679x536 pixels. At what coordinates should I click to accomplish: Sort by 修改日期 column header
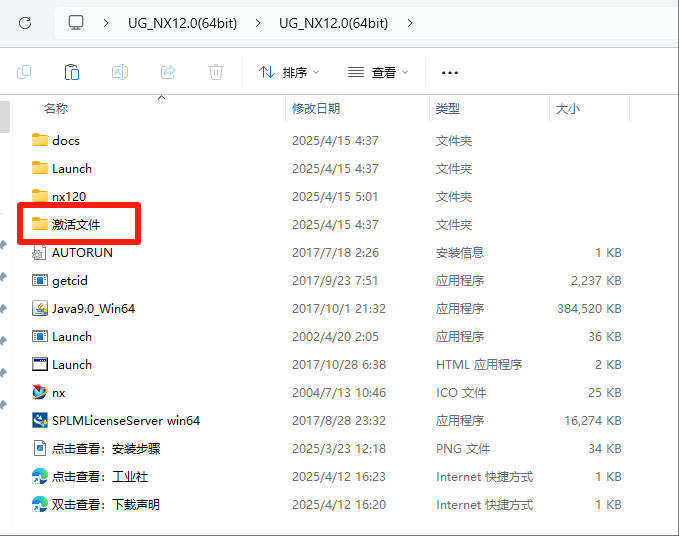point(316,108)
